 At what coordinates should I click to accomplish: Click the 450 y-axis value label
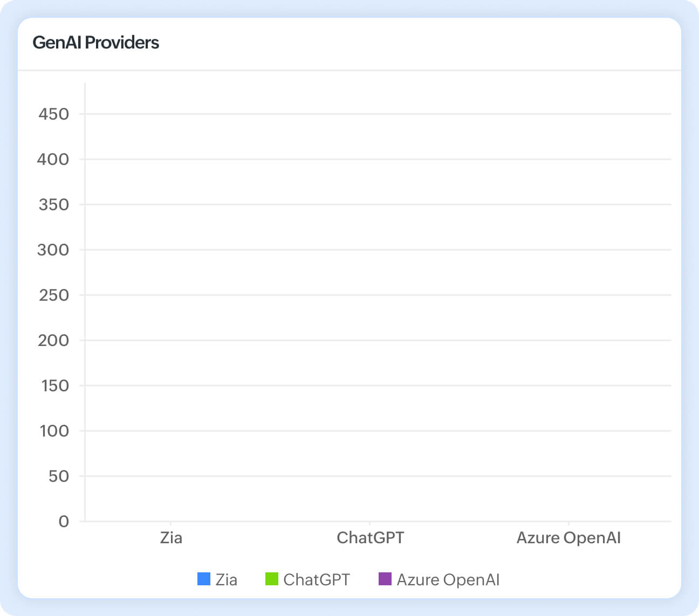tap(54, 114)
